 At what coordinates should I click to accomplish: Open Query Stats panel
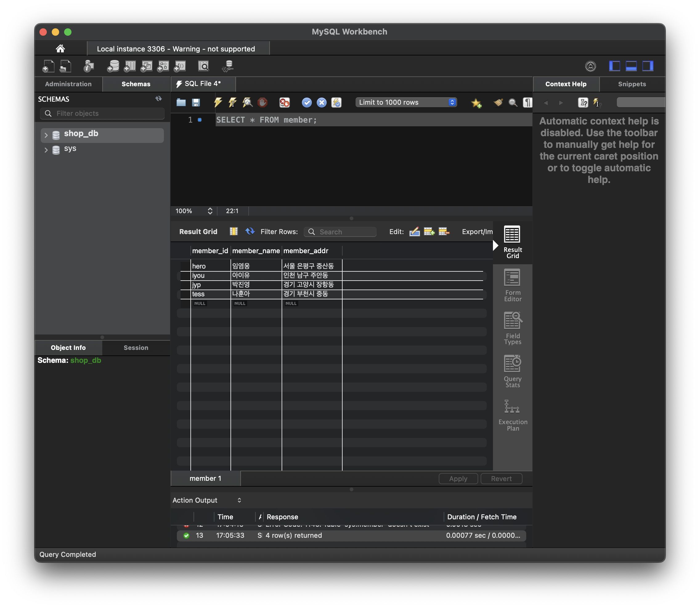pos(512,371)
